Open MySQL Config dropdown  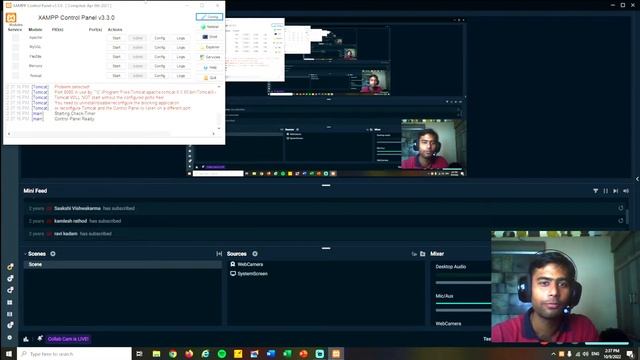pyautogui.click(x=160, y=47)
